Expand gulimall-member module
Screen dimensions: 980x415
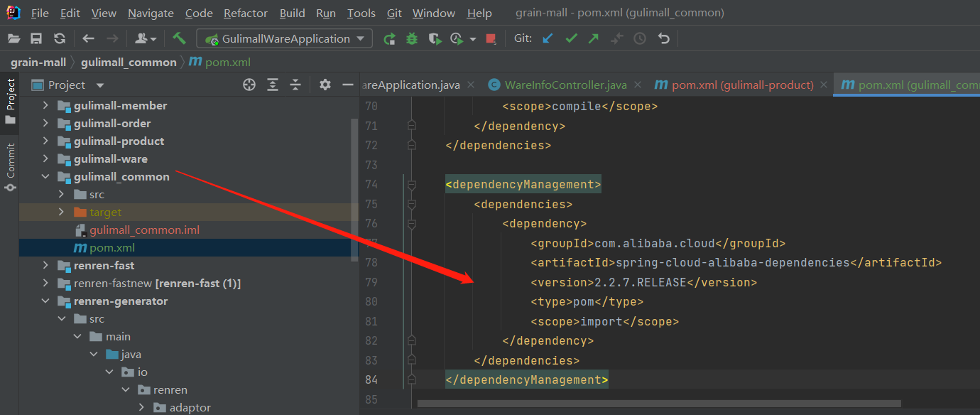45,106
